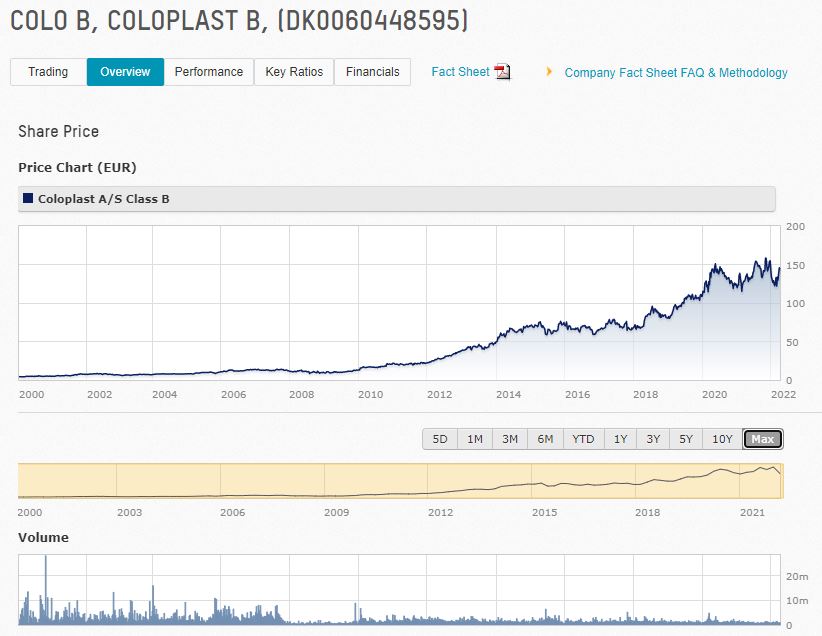The image size is (822, 636).
Task: Go to the Key Ratios tab
Action: [x=294, y=72]
